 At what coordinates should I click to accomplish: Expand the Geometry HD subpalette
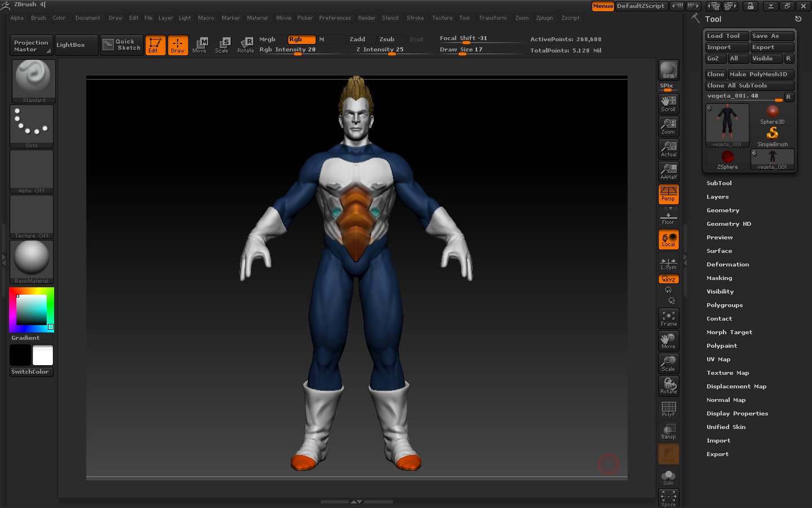pos(729,224)
